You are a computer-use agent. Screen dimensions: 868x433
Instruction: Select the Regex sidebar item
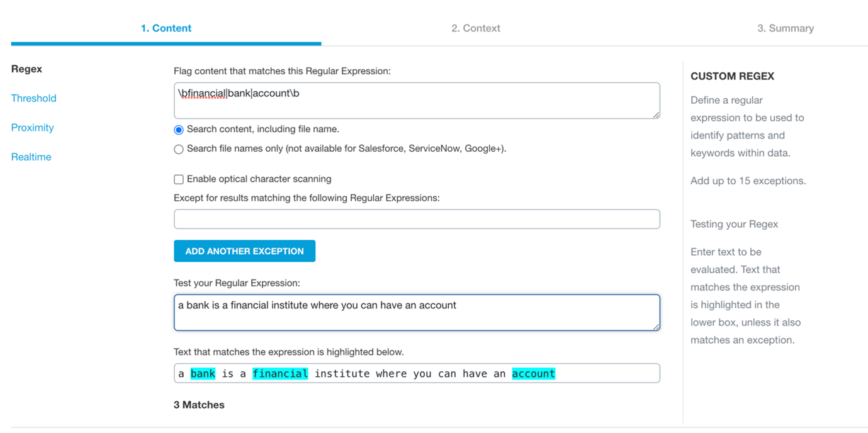click(x=27, y=69)
